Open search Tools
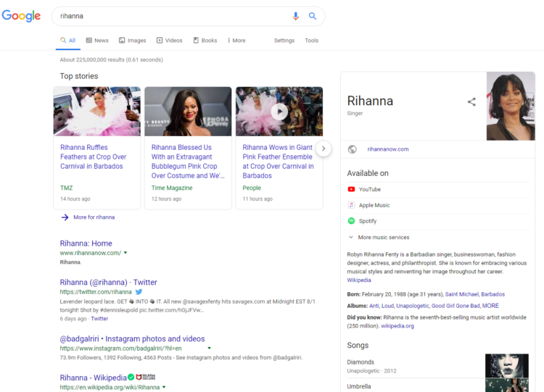 point(312,41)
